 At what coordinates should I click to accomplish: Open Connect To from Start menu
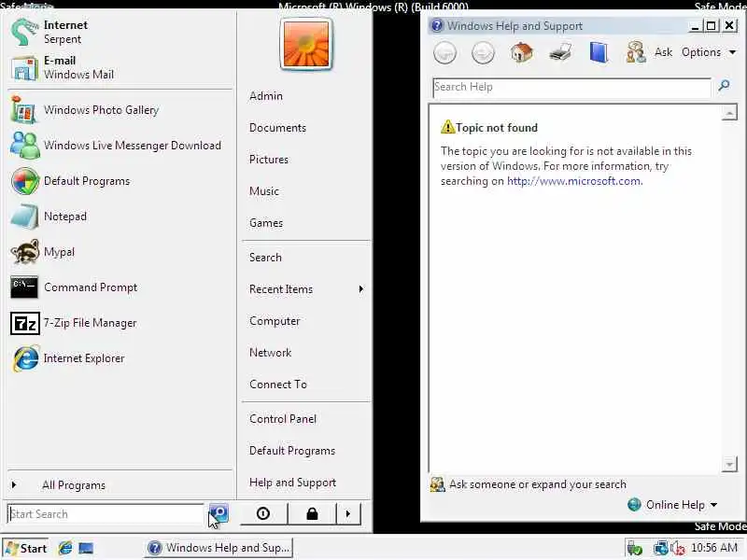[x=278, y=385]
